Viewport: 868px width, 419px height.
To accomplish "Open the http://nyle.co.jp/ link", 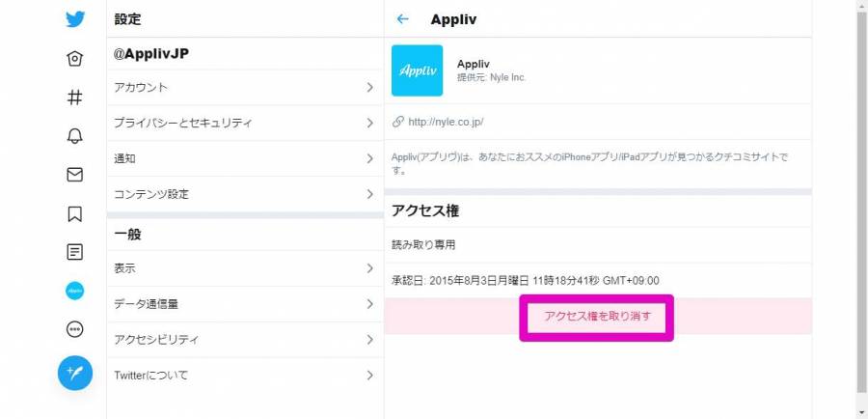I will pos(445,122).
